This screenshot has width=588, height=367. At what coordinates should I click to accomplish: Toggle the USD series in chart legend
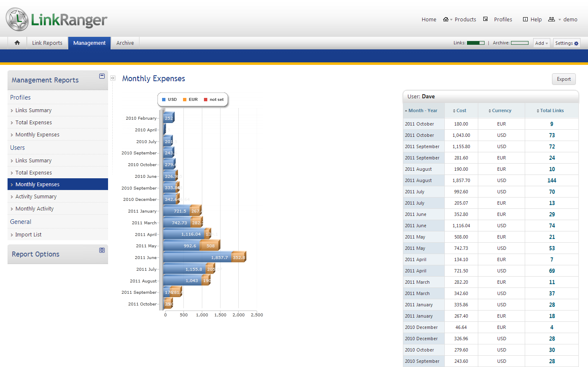[x=170, y=100]
